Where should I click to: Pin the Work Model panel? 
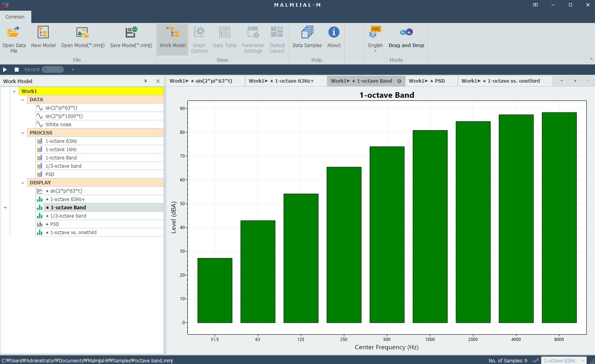(145, 81)
